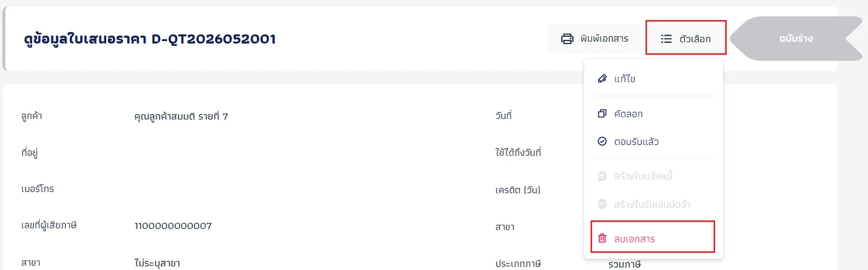The image size is (868, 270).
Task: Click the สร้างใบรับเงินมัดจำ menu entry
Action: click(x=653, y=204)
